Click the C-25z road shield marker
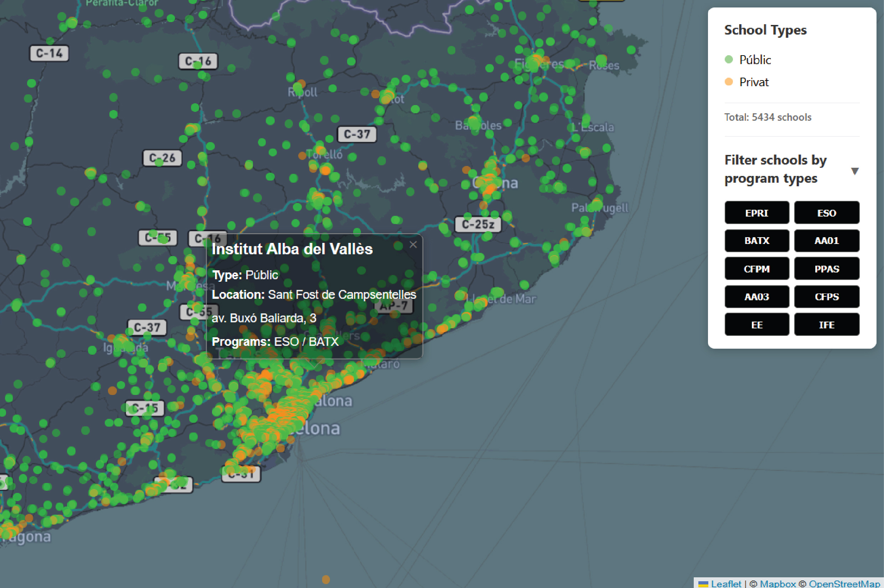Image resolution: width=884 pixels, height=588 pixels. click(x=477, y=224)
